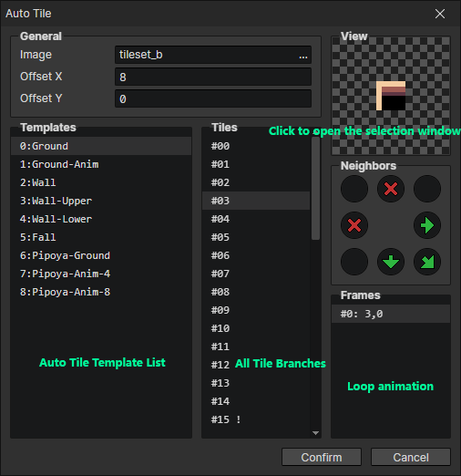Viewport: 461px width, 476px height.
Task: Toggle the top neighbor red X icon
Action: [391, 189]
